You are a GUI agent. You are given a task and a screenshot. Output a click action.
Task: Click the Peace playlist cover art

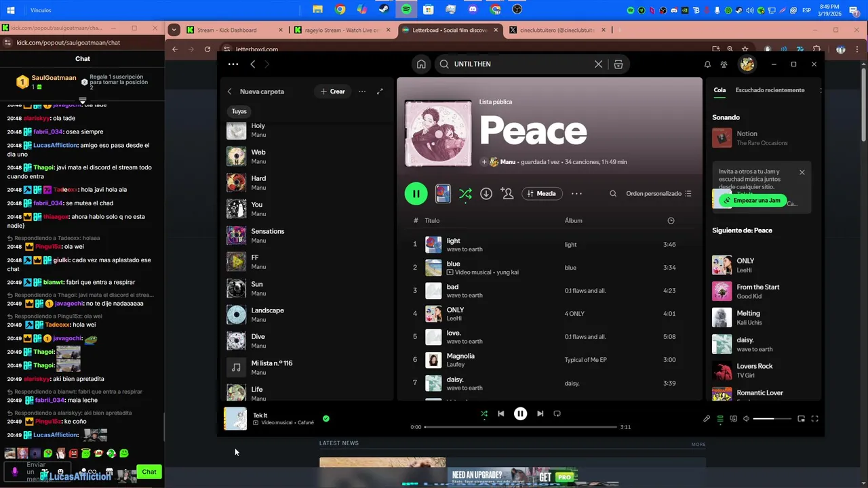tap(438, 134)
